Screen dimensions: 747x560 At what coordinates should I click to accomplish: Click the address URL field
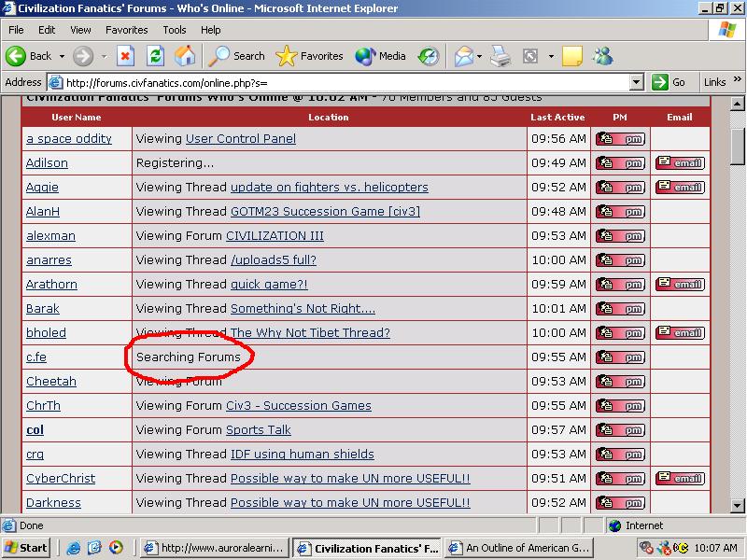click(338, 82)
